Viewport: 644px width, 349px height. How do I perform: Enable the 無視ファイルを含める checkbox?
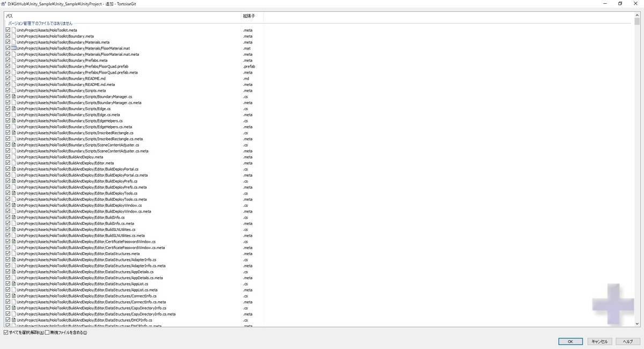[x=47, y=333]
